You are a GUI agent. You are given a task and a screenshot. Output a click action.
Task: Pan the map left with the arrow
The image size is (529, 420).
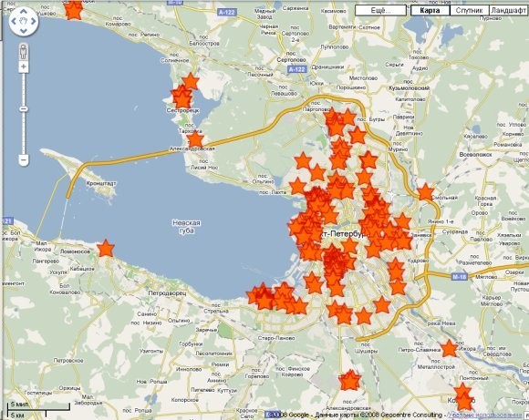tap(14, 21)
